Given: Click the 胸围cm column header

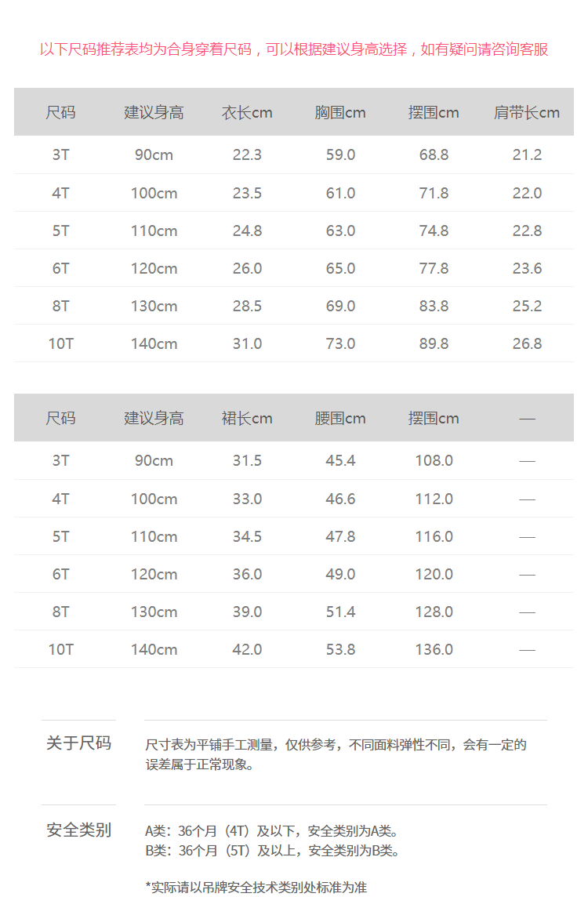Looking at the screenshot, I should pyautogui.click(x=340, y=113).
